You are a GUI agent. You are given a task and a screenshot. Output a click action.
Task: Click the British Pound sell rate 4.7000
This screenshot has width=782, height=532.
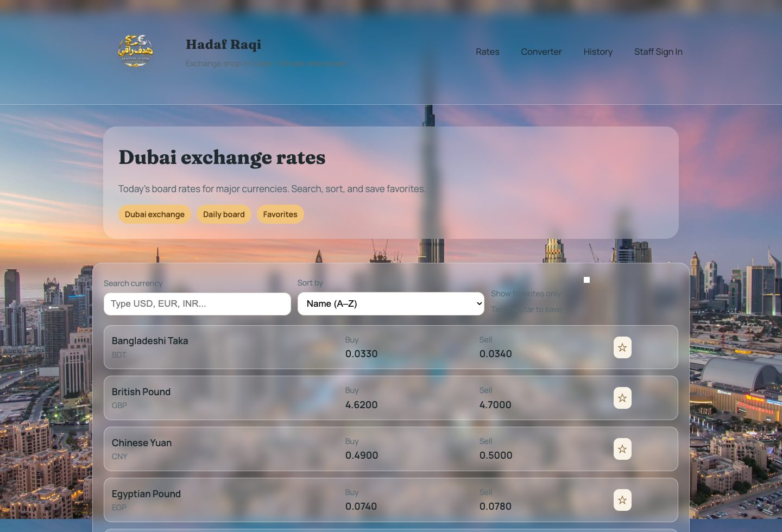coord(495,405)
